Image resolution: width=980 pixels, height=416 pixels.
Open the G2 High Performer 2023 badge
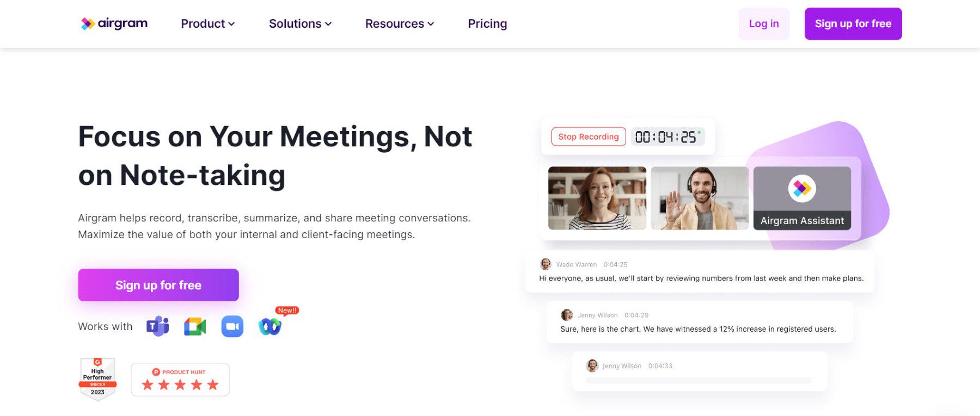click(x=99, y=379)
